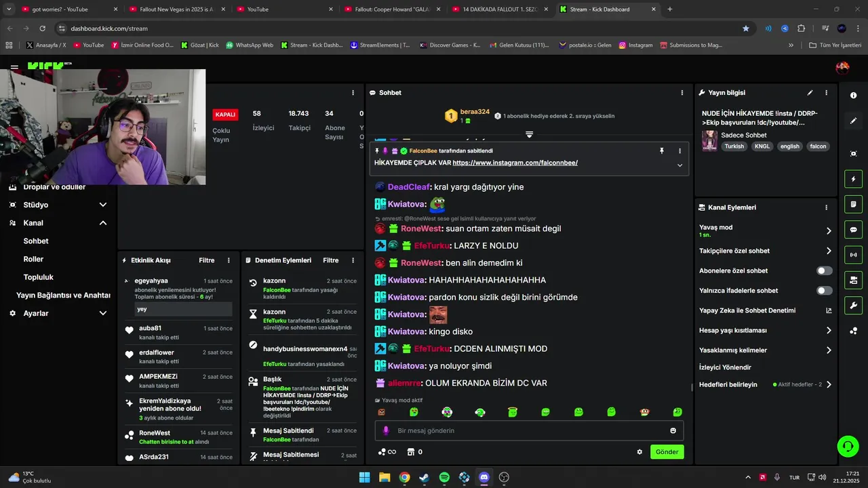Image resolution: width=868 pixels, height=488 pixels.
Task: Open Etkinlik Akışı three-dot menu
Action: [229, 260]
